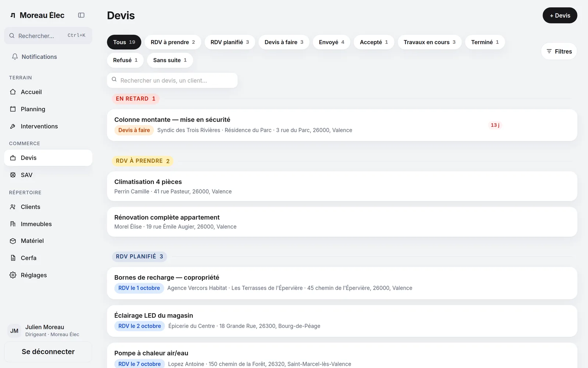The height and width of the screenshot is (368, 588).
Task: Click the RDV le 2 octobre badge
Action: [x=140, y=326]
